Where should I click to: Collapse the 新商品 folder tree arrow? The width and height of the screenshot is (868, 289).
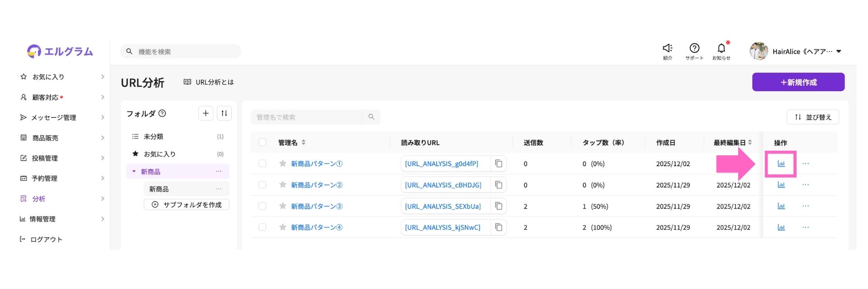click(x=134, y=172)
